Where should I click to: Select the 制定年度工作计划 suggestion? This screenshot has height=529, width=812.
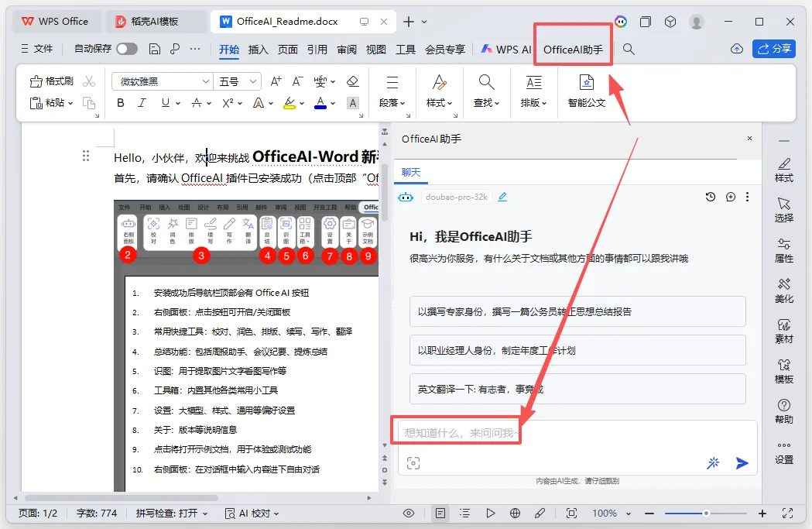click(x=577, y=350)
